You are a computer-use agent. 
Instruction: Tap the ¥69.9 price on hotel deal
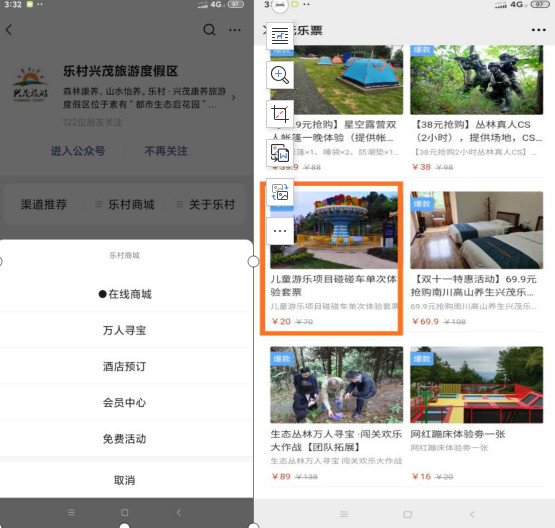click(425, 321)
